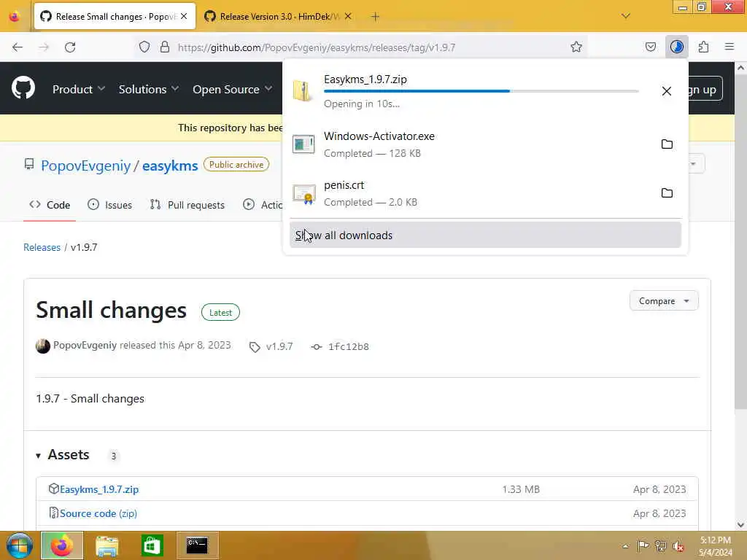This screenshot has width=747, height=560.
Task: Cancel the Easykms_1.9.7.zip download
Action: pyautogui.click(x=667, y=91)
